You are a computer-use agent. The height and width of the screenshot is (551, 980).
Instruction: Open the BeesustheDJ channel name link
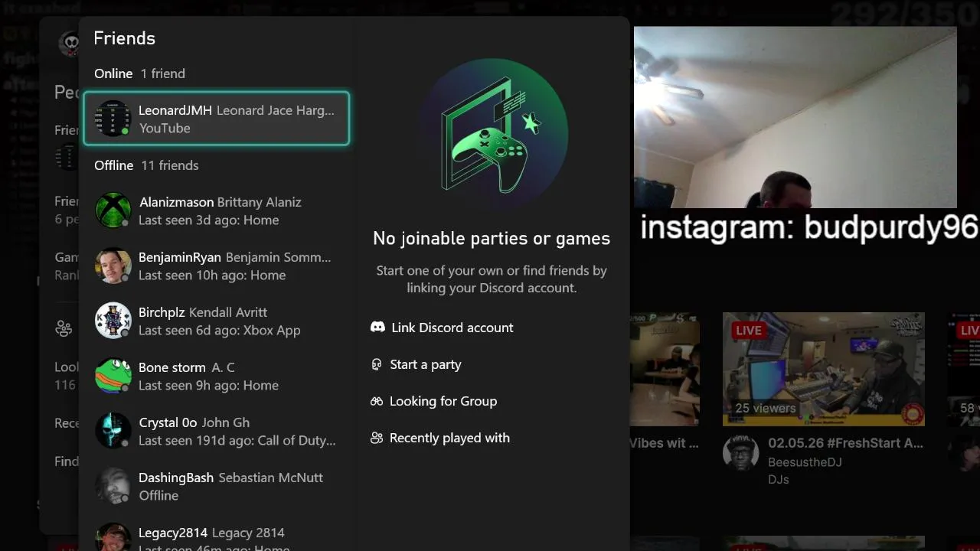pos(805,462)
